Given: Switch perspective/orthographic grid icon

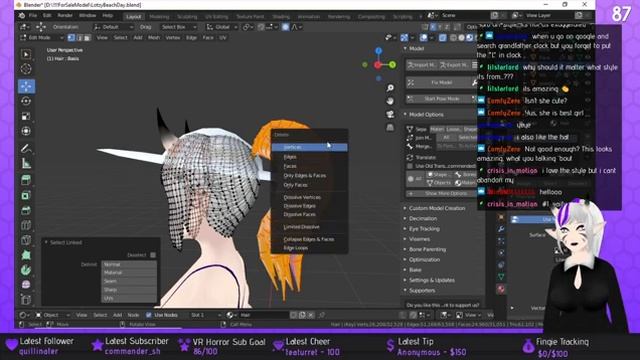Looking at the screenshot, I should 390,128.
